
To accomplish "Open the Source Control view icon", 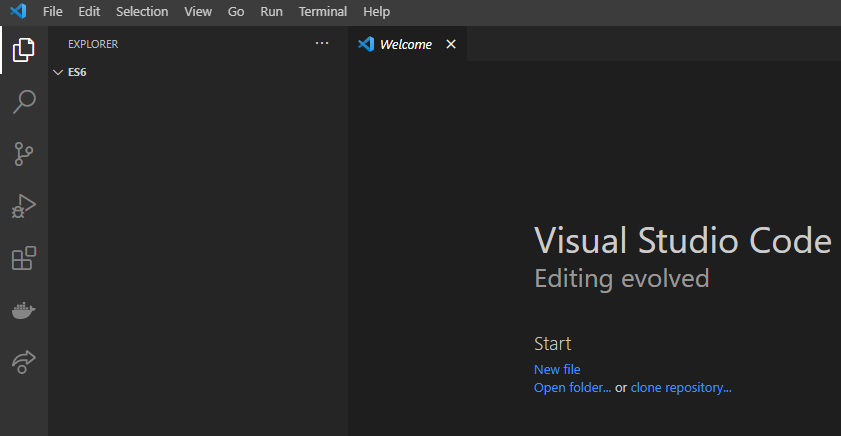I will click(x=24, y=154).
